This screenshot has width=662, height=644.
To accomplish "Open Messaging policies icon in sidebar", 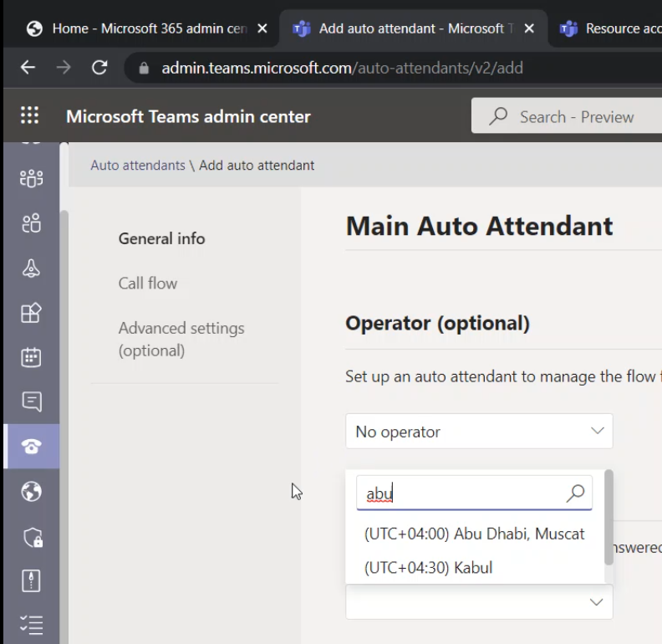I will coord(31,401).
